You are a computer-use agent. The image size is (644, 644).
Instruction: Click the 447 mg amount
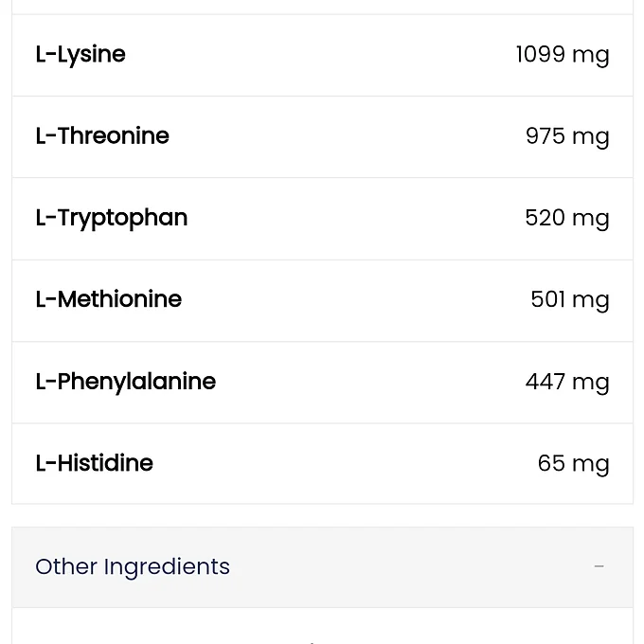(566, 382)
